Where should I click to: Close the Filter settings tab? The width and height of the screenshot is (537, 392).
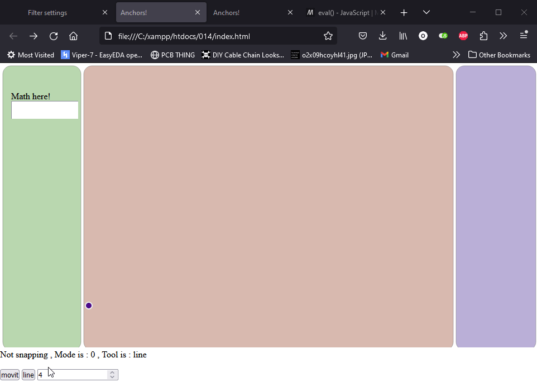coord(105,12)
